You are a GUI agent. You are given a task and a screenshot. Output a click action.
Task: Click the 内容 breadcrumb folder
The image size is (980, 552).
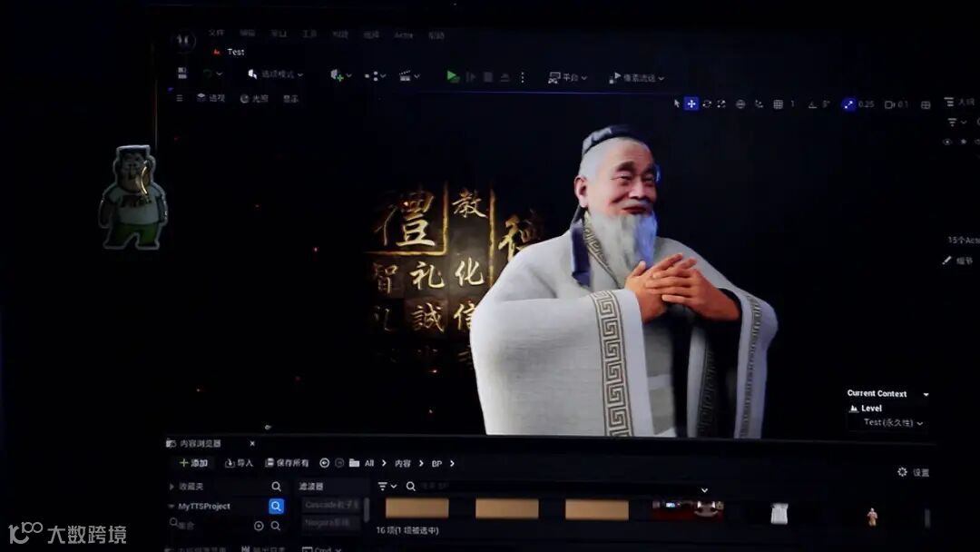tap(403, 463)
